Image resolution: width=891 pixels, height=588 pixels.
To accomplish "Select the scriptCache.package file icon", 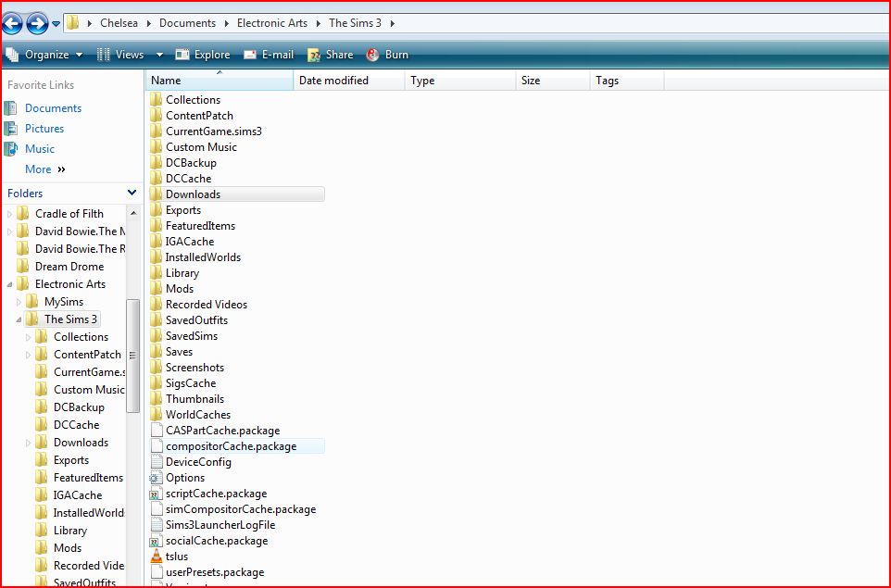I will [x=157, y=494].
